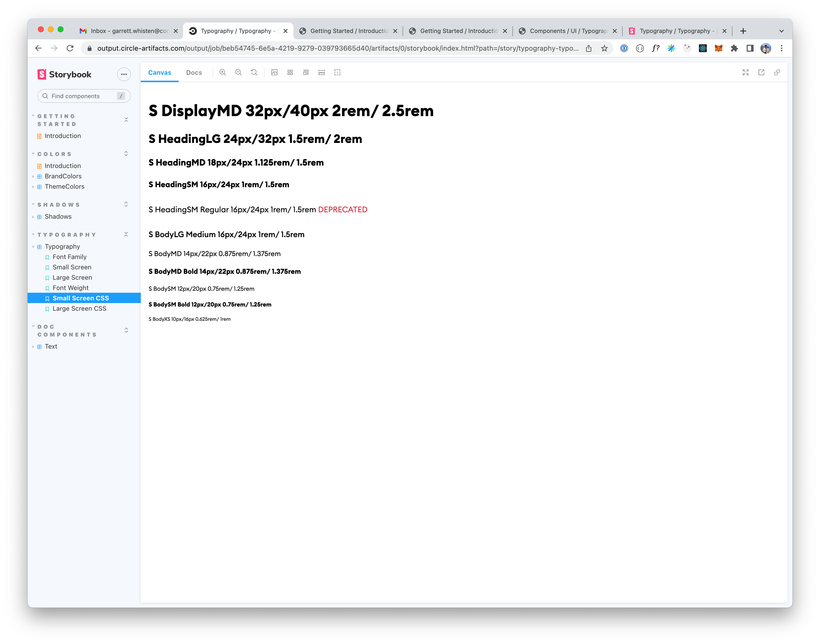Click the zoom out toolbar icon
Viewport: 820px width, 644px height.
point(238,72)
